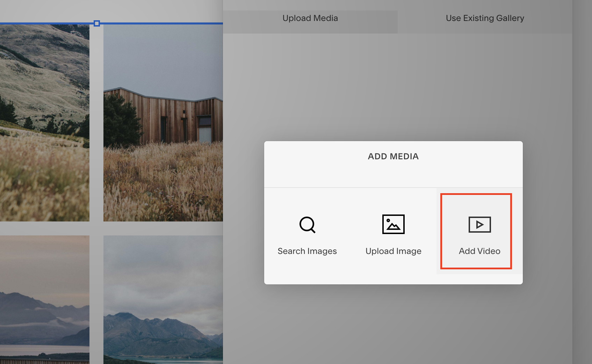Select the lake and green mountains photo

(x=163, y=300)
